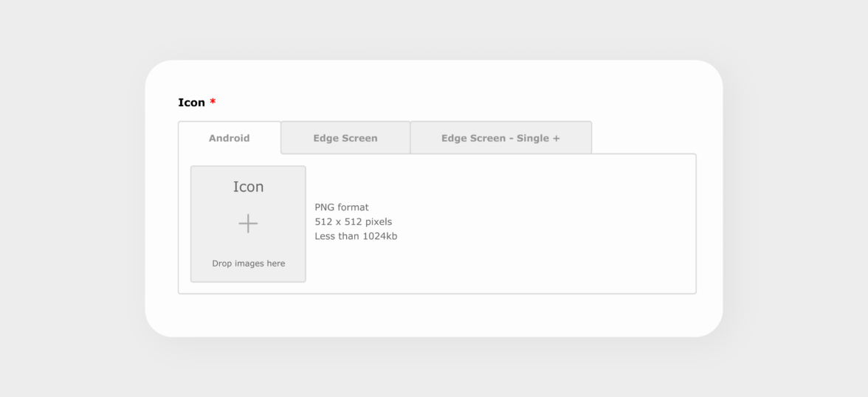Click the "Less than 1024kb" text

point(356,236)
